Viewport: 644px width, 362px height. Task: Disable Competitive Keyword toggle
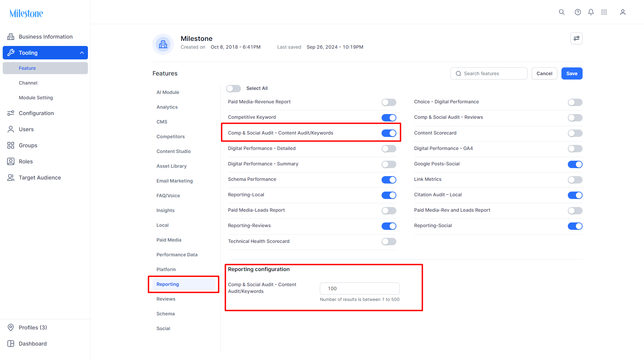click(389, 117)
